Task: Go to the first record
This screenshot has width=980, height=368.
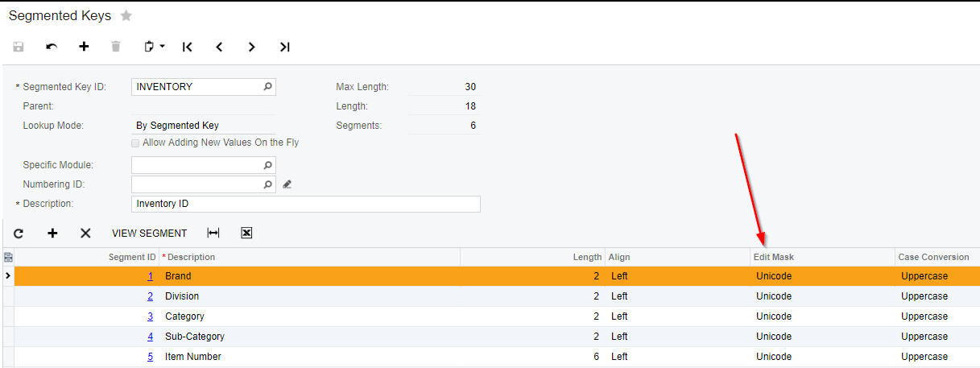Action: tap(188, 47)
